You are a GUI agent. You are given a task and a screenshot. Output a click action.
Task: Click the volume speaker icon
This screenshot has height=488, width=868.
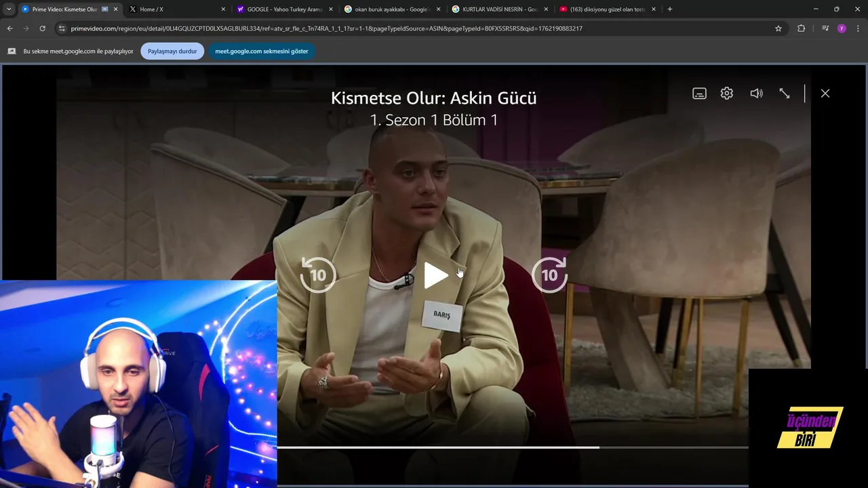[756, 94]
